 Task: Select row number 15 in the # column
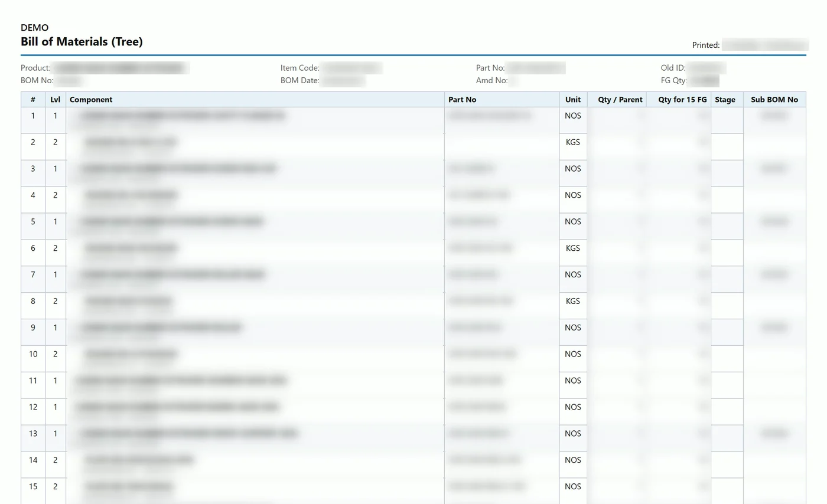click(33, 487)
